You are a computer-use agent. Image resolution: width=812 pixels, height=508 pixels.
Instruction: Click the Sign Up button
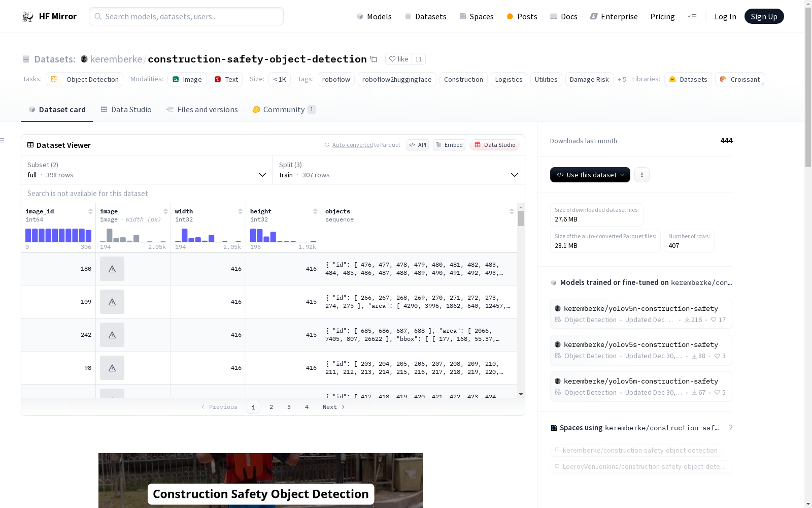point(764,16)
